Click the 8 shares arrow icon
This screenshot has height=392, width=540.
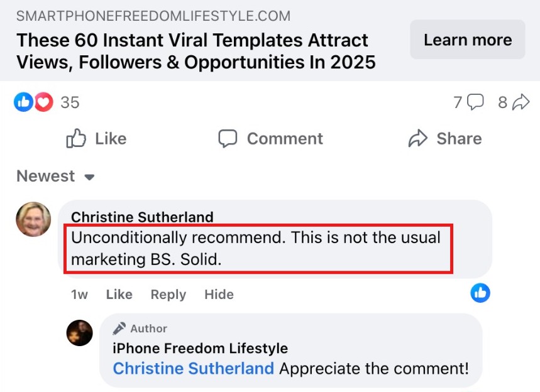click(x=522, y=102)
